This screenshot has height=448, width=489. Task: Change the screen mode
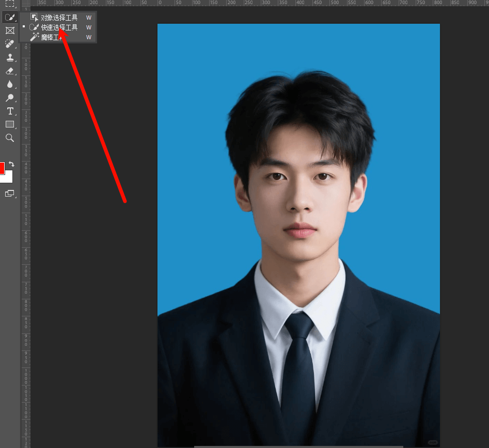9,194
